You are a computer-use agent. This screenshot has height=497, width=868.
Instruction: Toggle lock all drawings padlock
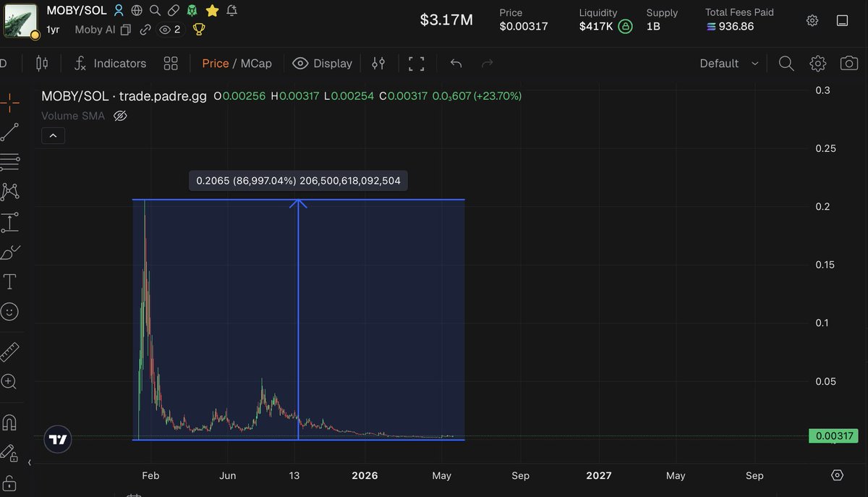tap(9, 483)
